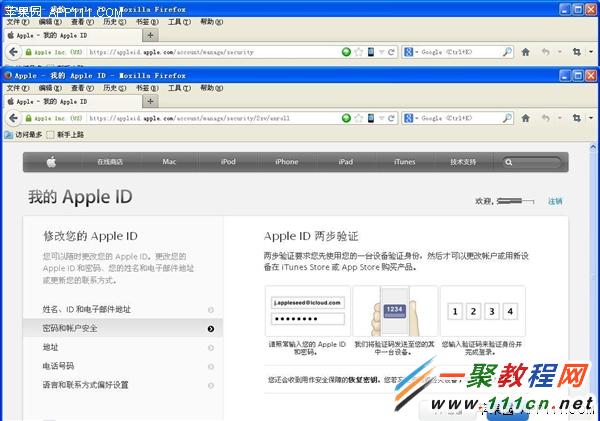Click the login illustration with j.appleseed@icloud.com
The width and height of the screenshot is (600, 421).
point(308,311)
